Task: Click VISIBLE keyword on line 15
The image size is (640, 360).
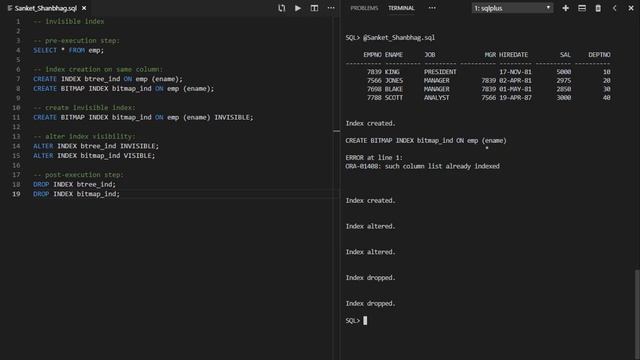Action: (139, 156)
